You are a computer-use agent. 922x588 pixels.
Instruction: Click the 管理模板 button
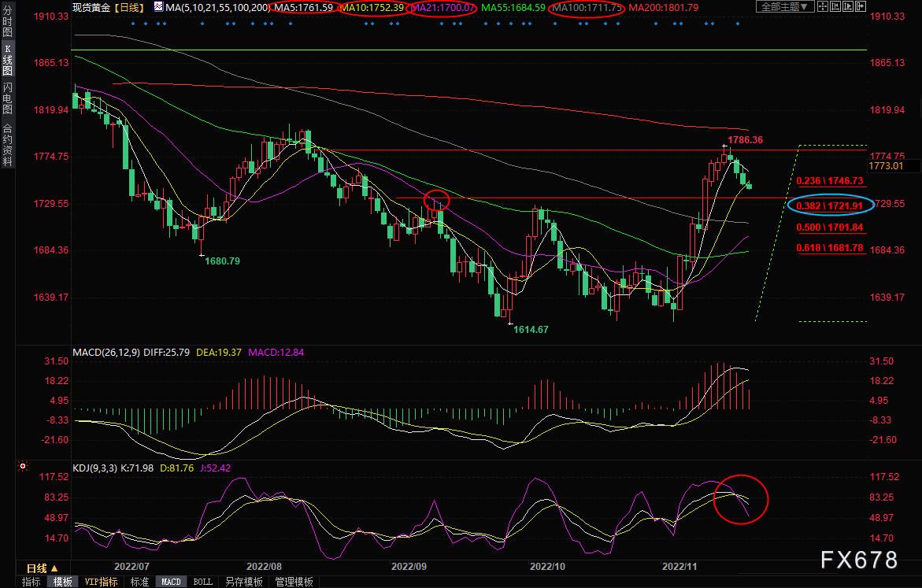pyautogui.click(x=294, y=582)
